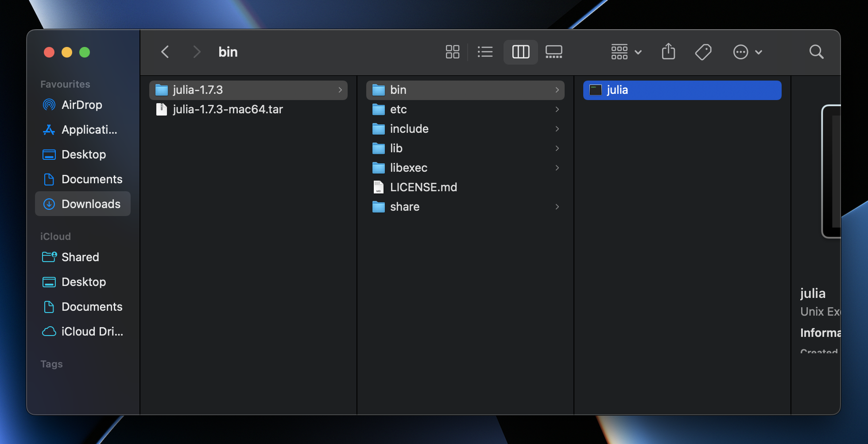The image size is (868, 444).
Task: Select julia-1.7.3-mac64.tar file
Action: (248, 109)
